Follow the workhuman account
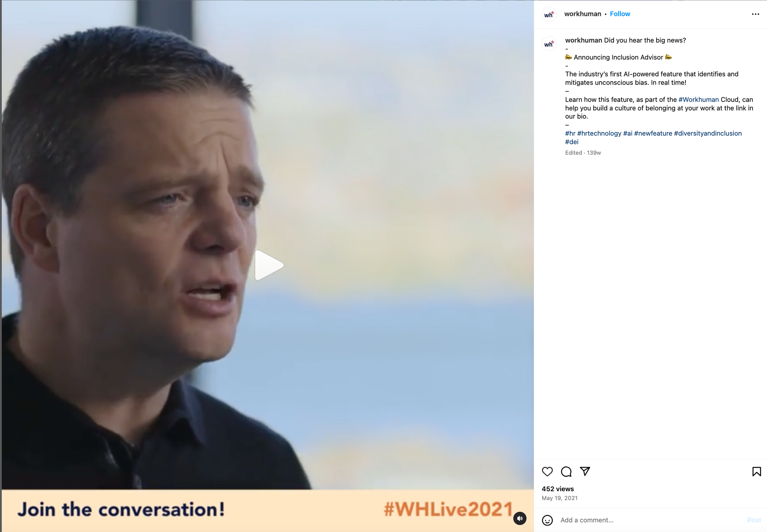767x532 pixels. (x=620, y=14)
